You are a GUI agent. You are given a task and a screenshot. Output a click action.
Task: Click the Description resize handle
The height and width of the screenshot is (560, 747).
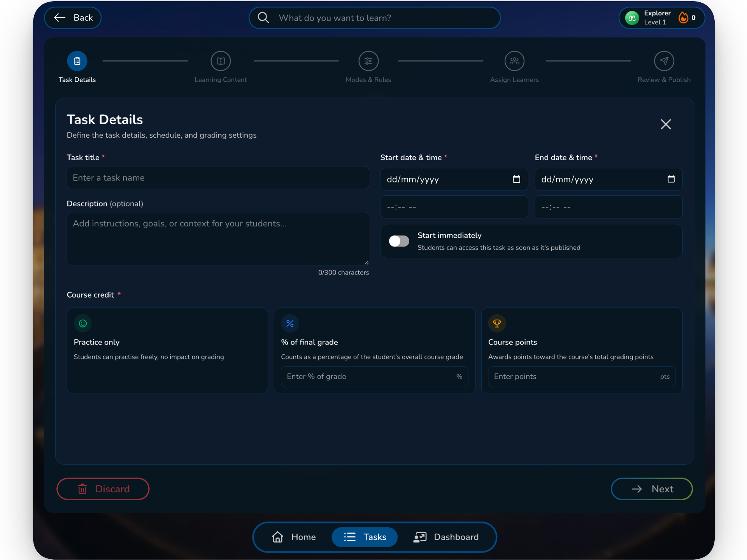click(x=366, y=262)
